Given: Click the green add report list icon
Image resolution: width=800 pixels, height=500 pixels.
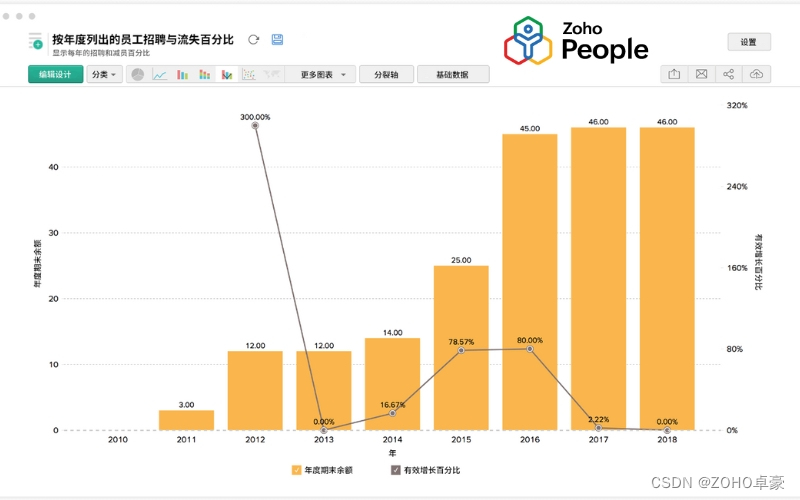Looking at the screenshot, I should [35, 41].
